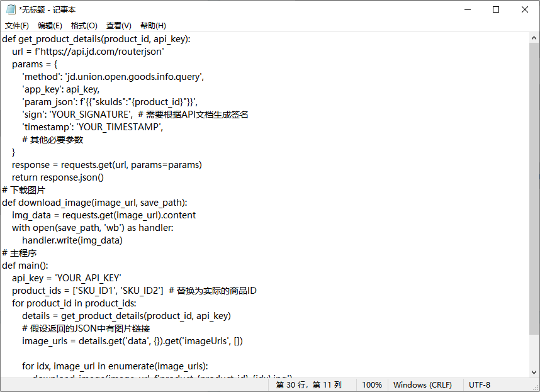This screenshot has width=540, height=392.
Task: Click the Windows (CRLF) status entry
Action: [x=422, y=385]
